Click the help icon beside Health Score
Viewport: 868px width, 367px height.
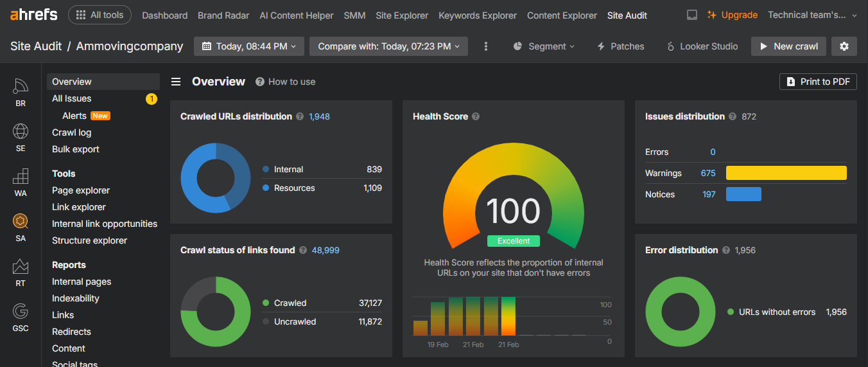[x=476, y=116]
